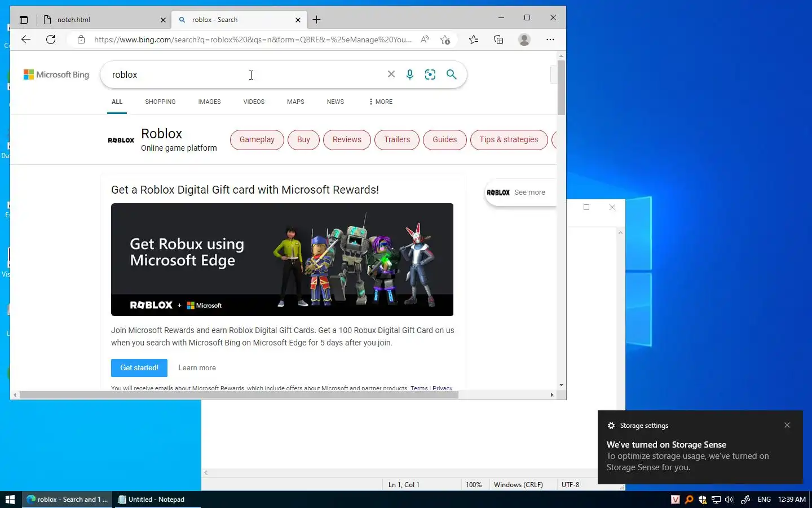Switch to SHOPPING results tab
Screen dimensions: 812x508
coord(160,102)
